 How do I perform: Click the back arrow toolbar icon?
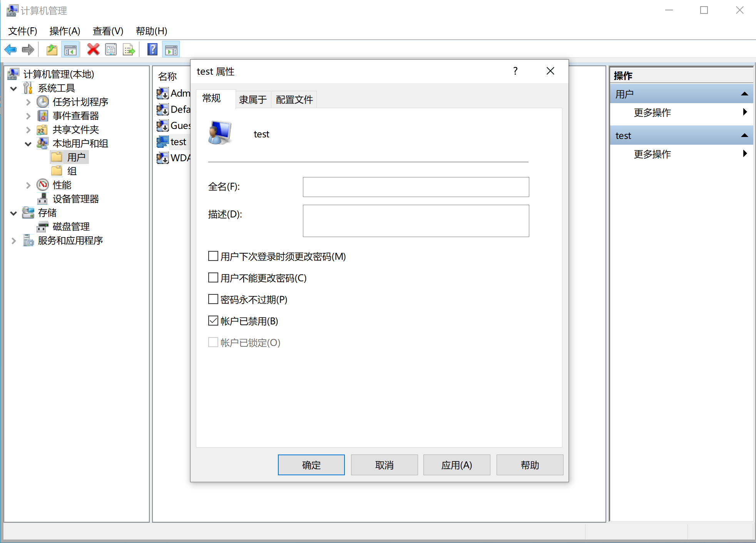pos(10,50)
